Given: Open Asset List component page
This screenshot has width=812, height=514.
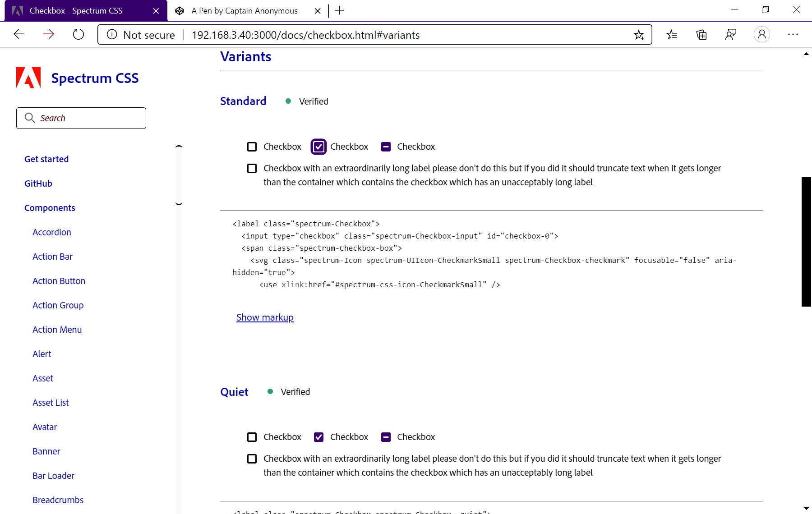Looking at the screenshot, I should click(x=51, y=403).
